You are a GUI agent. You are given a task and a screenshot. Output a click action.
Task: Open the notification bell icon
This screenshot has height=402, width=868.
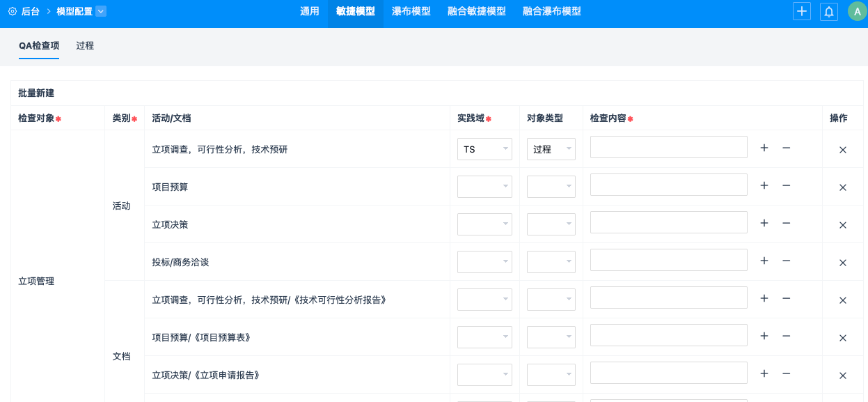pos(829,11)
